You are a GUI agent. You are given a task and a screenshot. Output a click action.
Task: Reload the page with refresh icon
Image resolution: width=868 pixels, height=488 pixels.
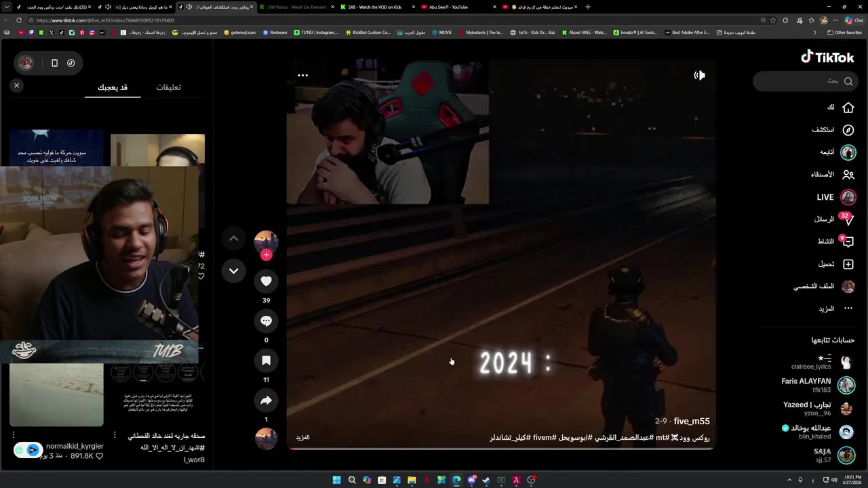[19, 20]
